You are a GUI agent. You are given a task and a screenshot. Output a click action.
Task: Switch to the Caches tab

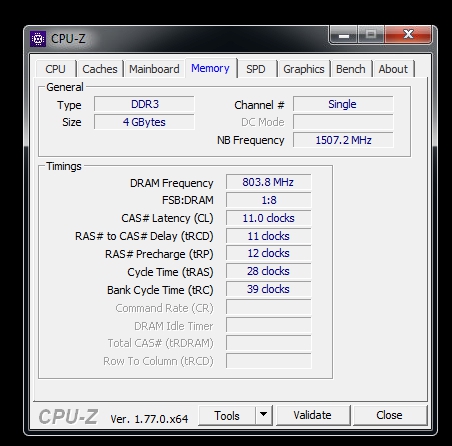tap(100, 69)
